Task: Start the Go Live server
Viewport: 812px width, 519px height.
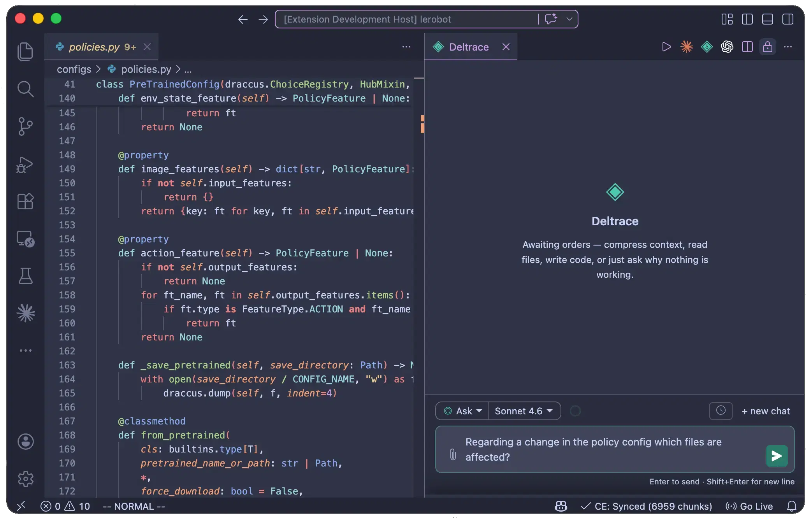Action: click(x=749, y=506)
